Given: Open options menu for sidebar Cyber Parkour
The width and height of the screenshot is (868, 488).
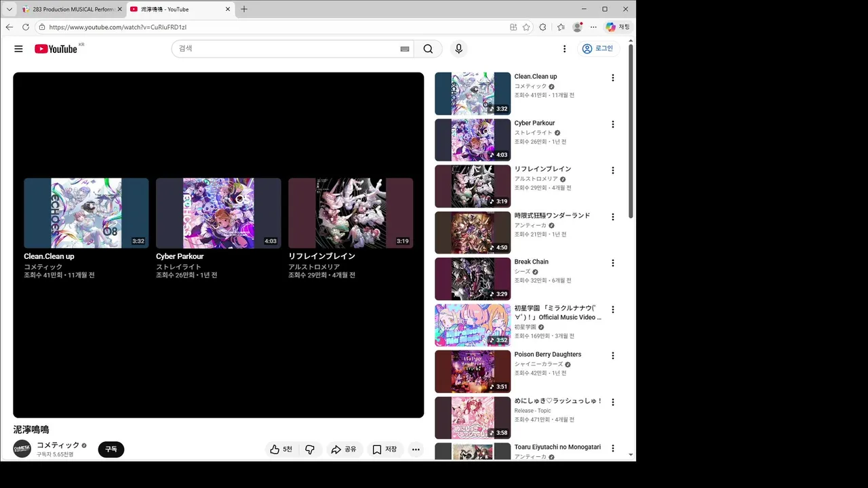Looking at the screenshot, I should [613, 124].
